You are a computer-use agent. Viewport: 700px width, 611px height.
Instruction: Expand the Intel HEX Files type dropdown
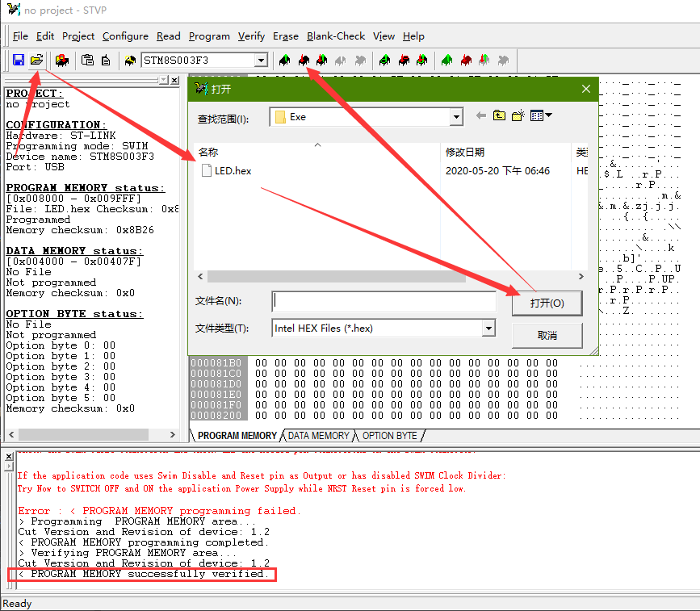[x=488, y=329]
